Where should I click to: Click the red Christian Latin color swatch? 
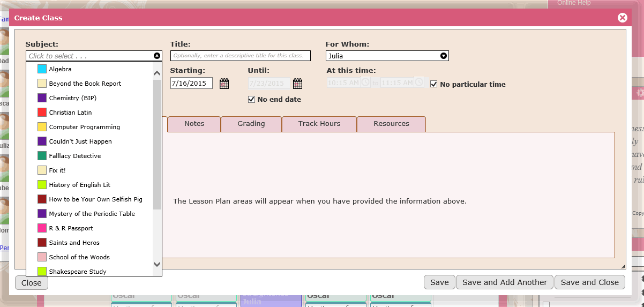[x=42, y=113]
